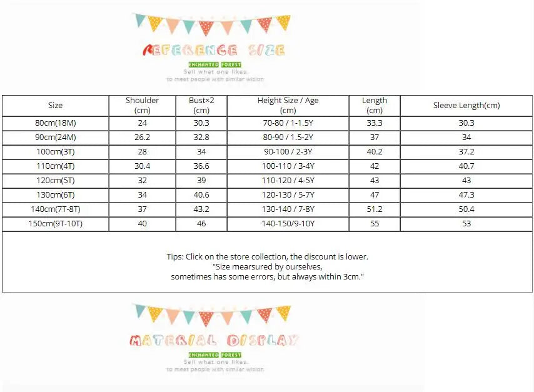Click the Length (cm) column header
534x392 pixels.
[x=375, y=105]
